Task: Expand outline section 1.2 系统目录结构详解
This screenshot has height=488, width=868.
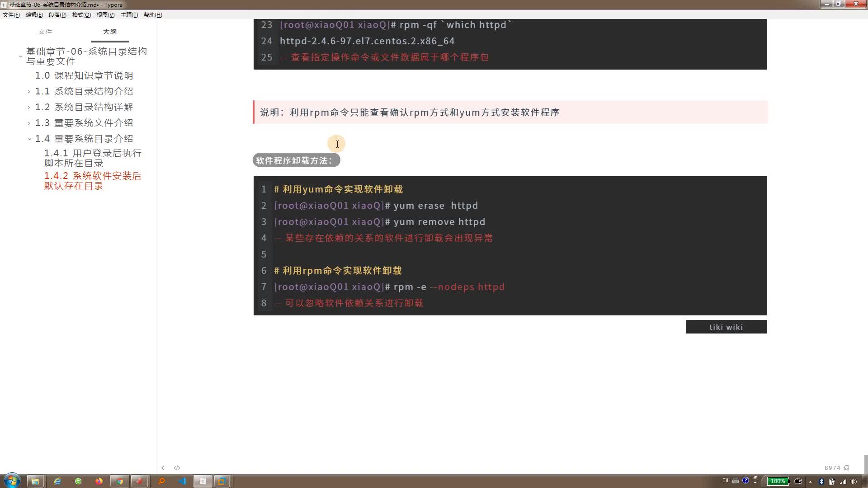Action: (29, 108)
